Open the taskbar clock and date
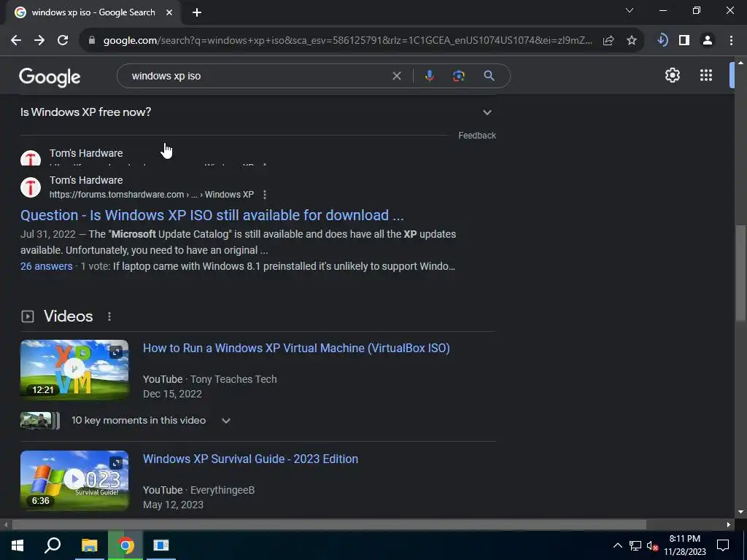The image size is (747, 560). (x=684, y=545)
